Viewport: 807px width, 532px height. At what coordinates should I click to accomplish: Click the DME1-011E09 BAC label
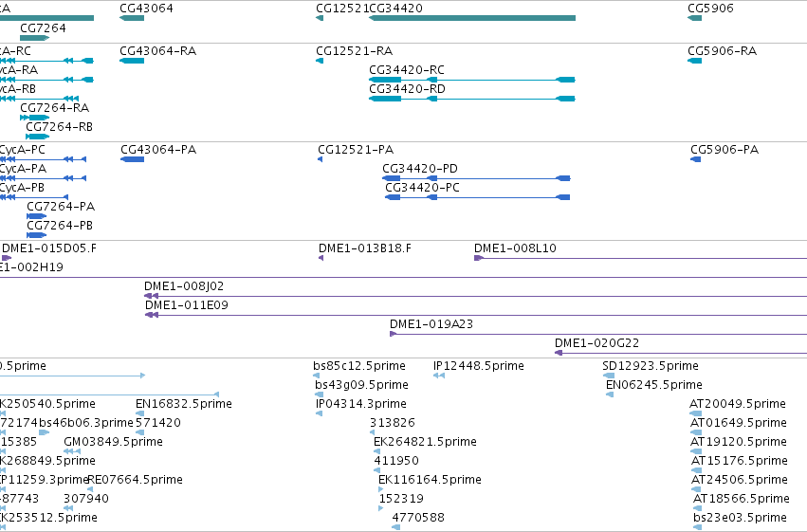click(186, 305)
